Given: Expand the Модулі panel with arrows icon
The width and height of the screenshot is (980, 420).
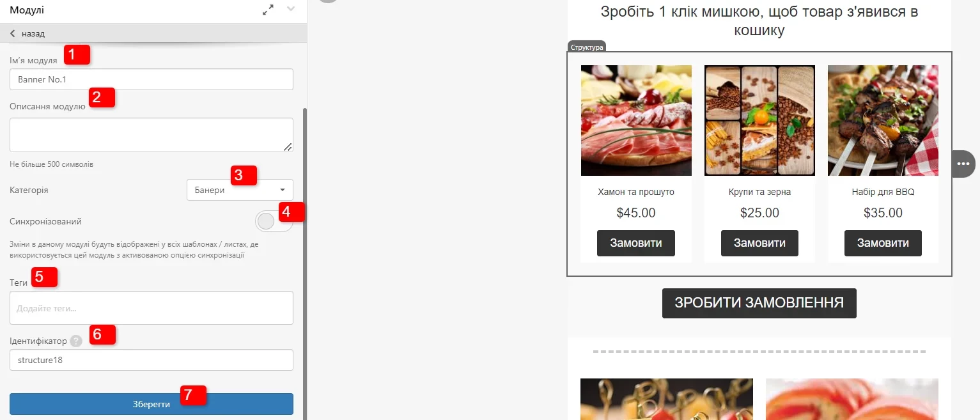Looking at the screenshot, I should (x=268, y=10).
